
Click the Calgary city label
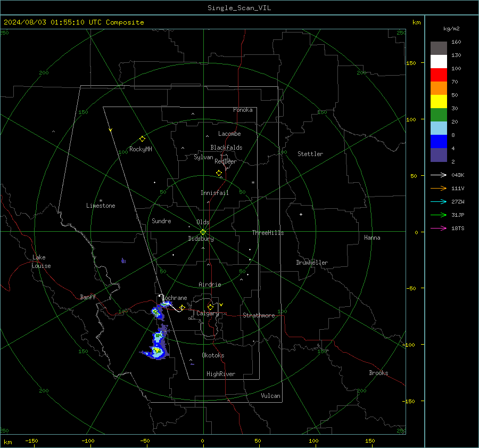point(208,313)
